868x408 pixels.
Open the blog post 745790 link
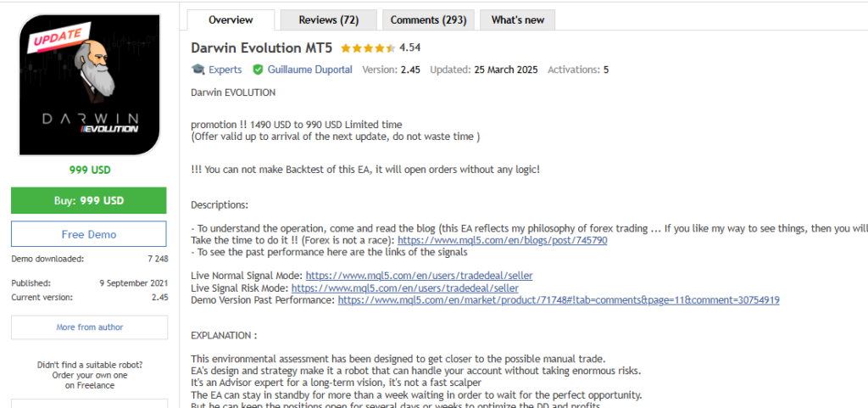(x=502, y=241)
